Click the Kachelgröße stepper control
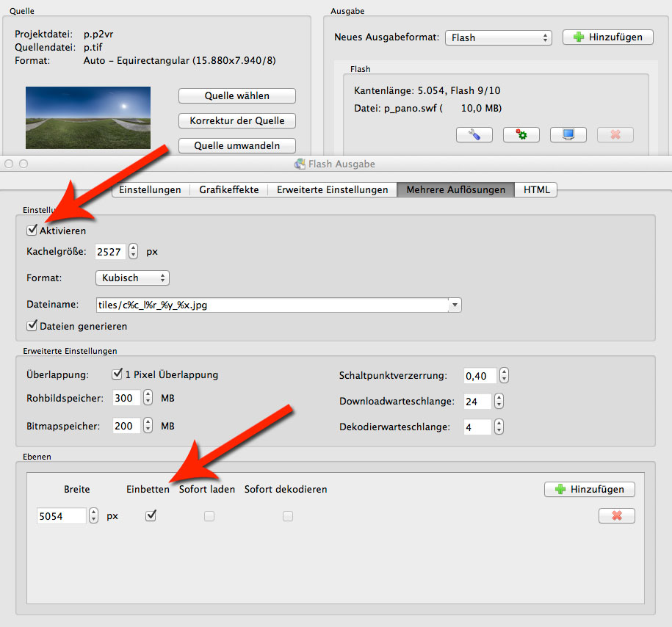 pyautogui.click(x=133, y=252)
